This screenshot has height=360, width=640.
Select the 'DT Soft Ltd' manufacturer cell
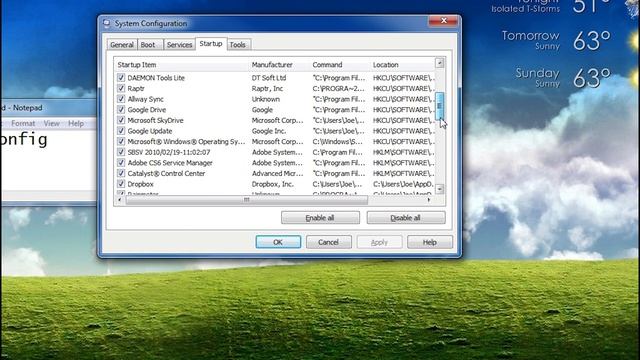pyautogui.click(x=269, y=78)
